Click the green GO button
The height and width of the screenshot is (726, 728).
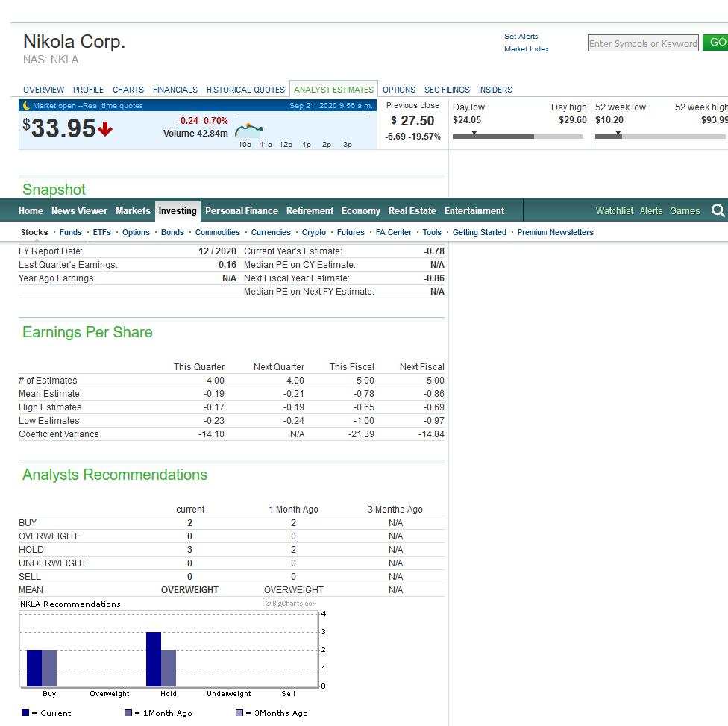click(715, 43)
